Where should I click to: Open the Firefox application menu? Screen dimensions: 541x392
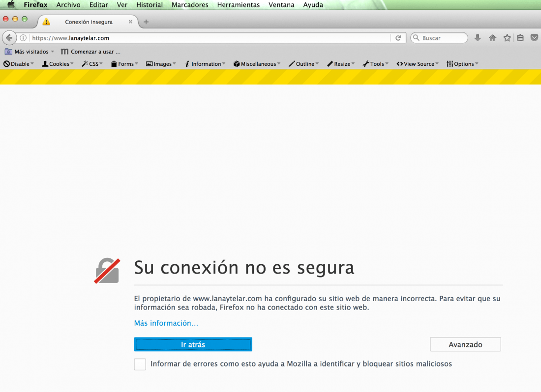[35, 5]
